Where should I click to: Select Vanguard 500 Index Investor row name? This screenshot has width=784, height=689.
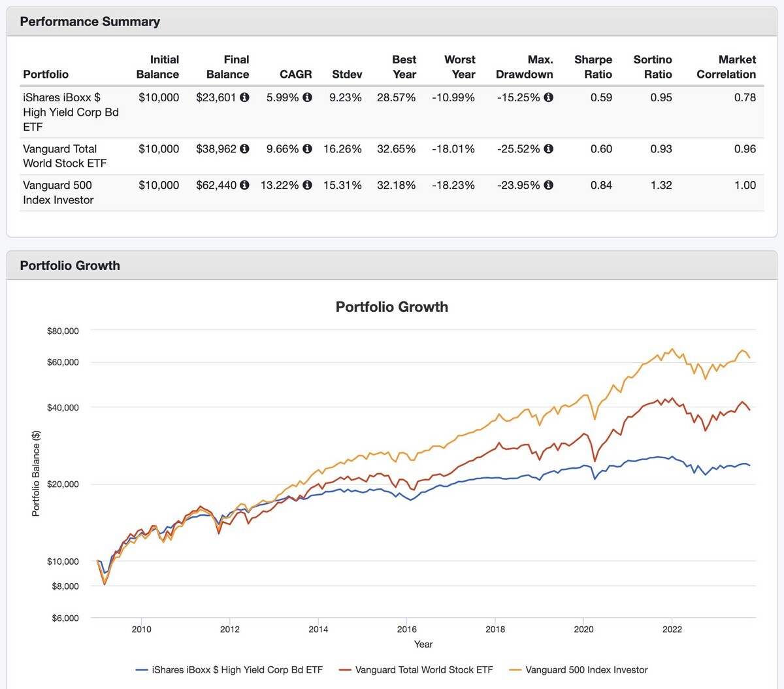pos(58,192)
